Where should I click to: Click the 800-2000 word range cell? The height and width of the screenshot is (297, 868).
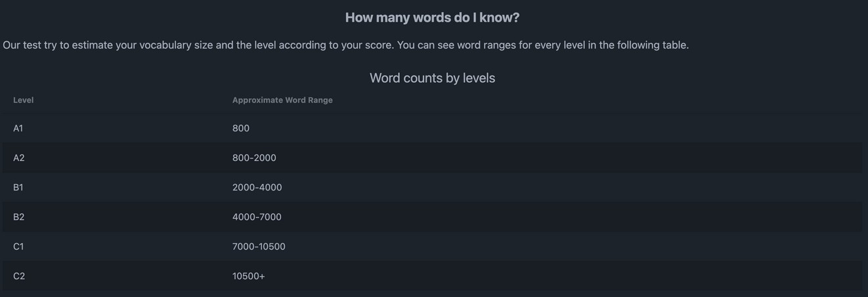click(x=254, y=158)
